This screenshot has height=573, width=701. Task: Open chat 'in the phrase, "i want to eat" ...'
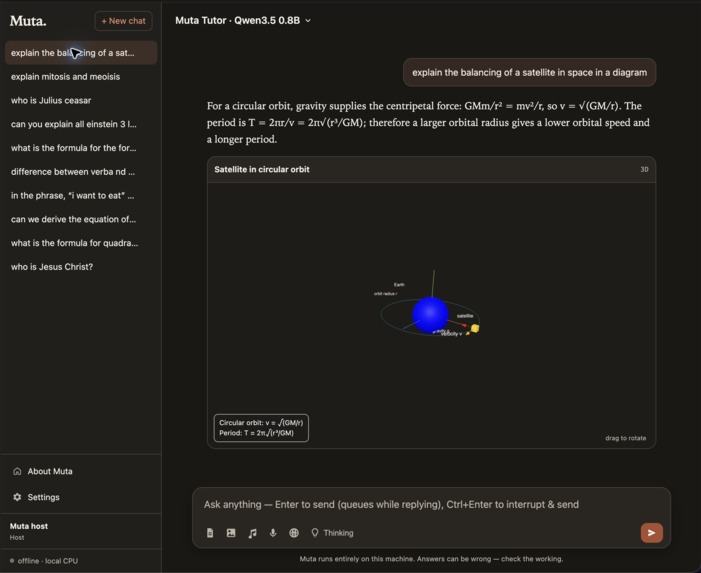coord(81,195)
